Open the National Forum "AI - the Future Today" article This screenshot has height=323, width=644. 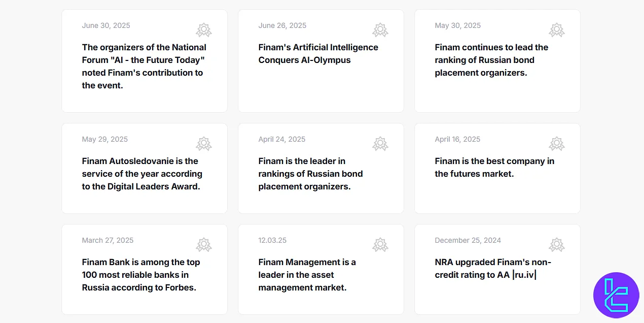click(x=144, y=66)
